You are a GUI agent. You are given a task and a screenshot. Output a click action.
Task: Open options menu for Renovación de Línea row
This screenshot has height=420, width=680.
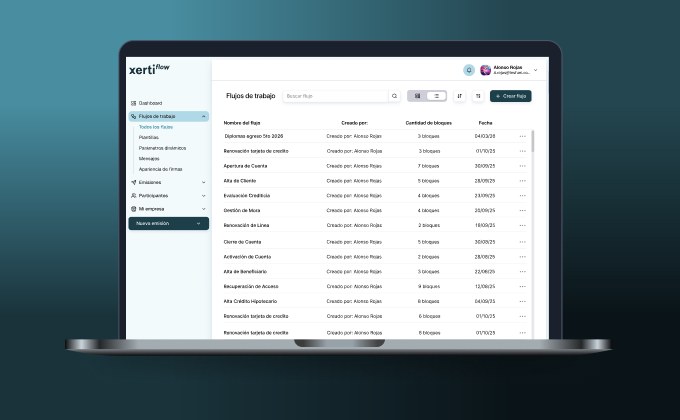click(523, 226)
